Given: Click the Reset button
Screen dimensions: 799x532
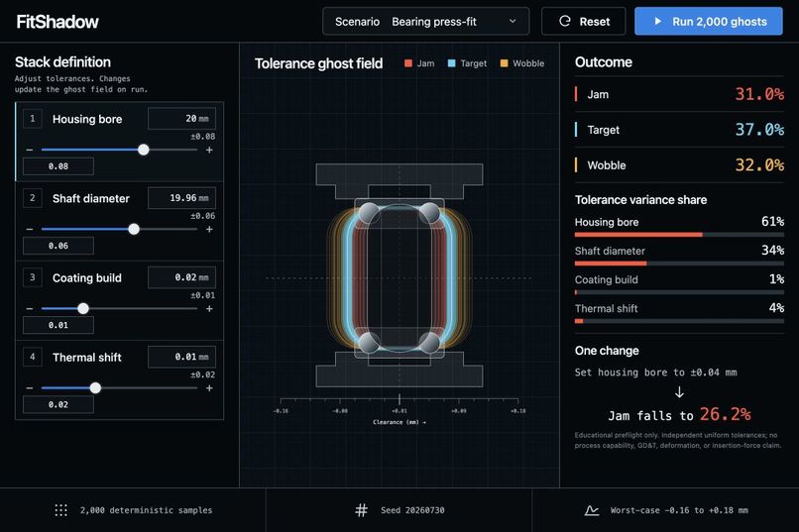Looking at the screenshot, I should (x=584, y=22).
